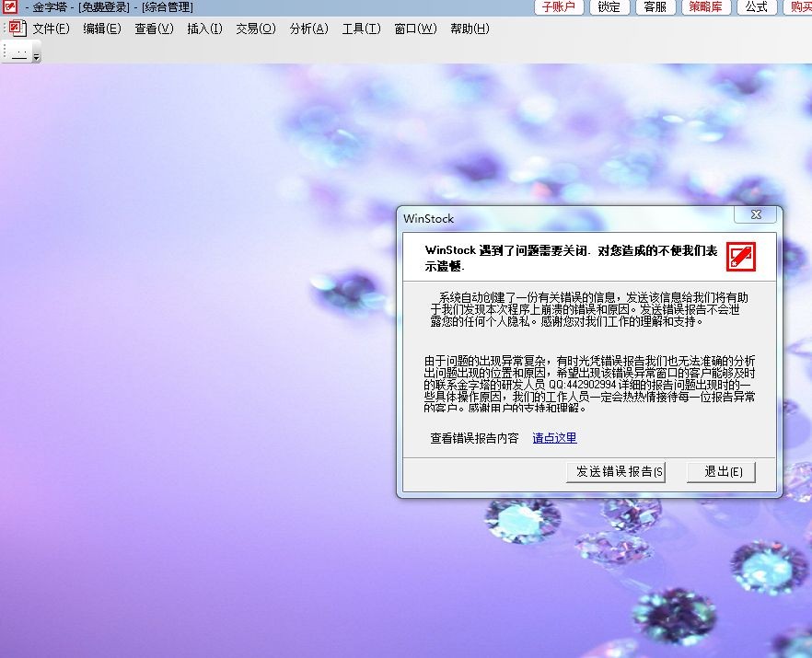
Task: Close the WinStock error dialog with X
Action: 756,215
